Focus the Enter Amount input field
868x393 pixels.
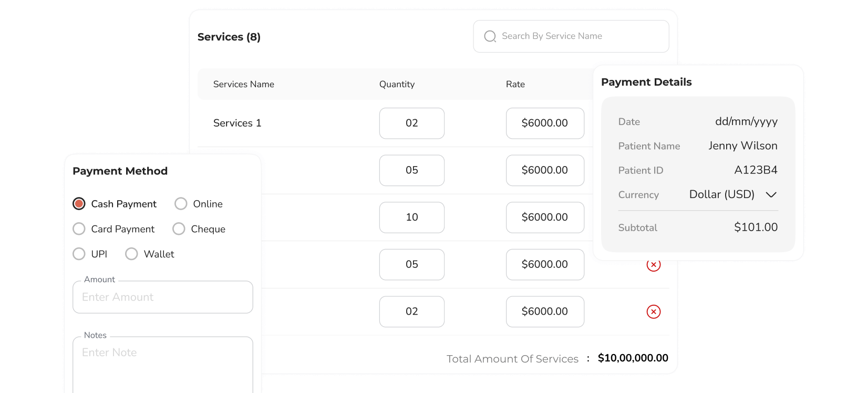(163, 297)
